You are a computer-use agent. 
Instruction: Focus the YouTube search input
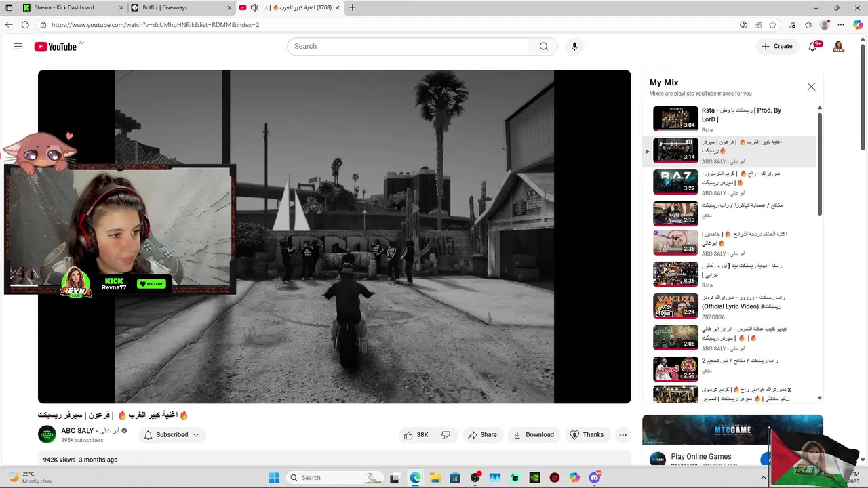pyautogui.click(x=408, y=46)
